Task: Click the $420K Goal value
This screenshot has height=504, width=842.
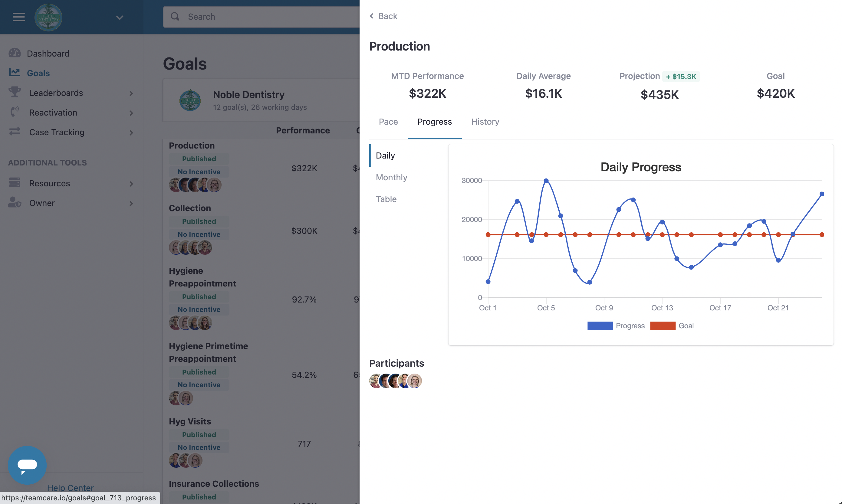Action: (776, 93)
